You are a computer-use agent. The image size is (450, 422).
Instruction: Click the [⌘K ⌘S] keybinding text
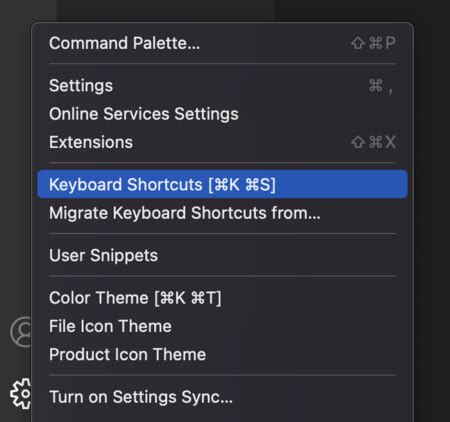242,185
